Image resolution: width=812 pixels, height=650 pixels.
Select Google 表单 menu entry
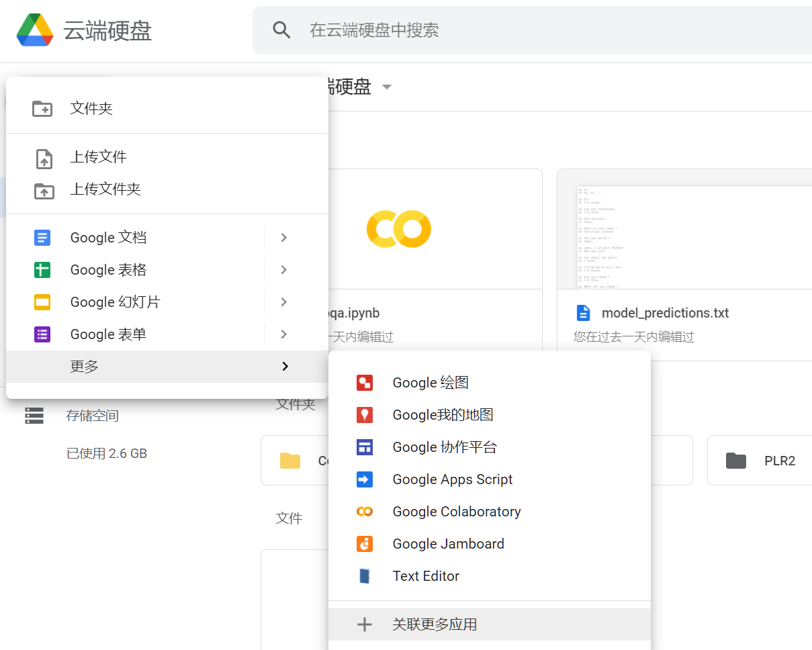click(167, 334)
